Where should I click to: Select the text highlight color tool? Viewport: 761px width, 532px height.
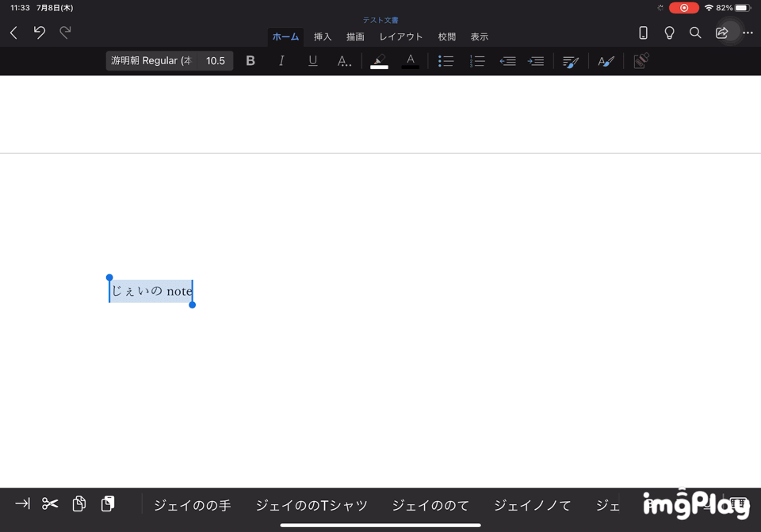tap(379, 60)
